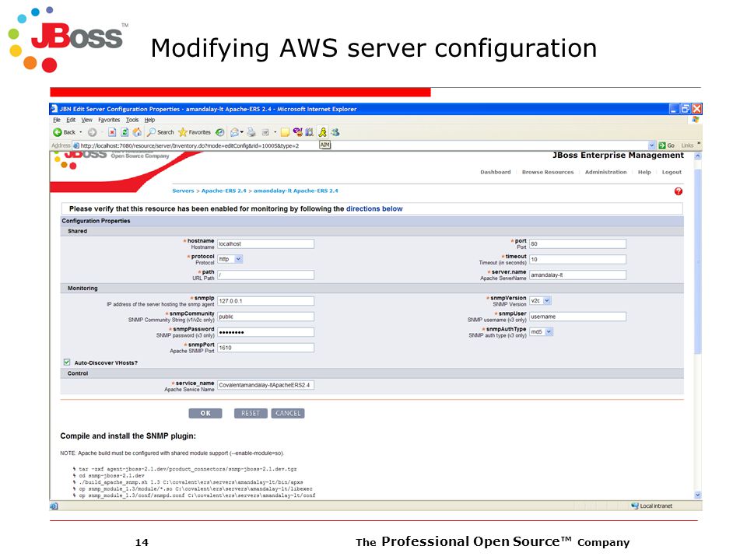Click the IE Forward arrow icon
Viewport: 747px width, 560px height.
(x=92, y=132)
